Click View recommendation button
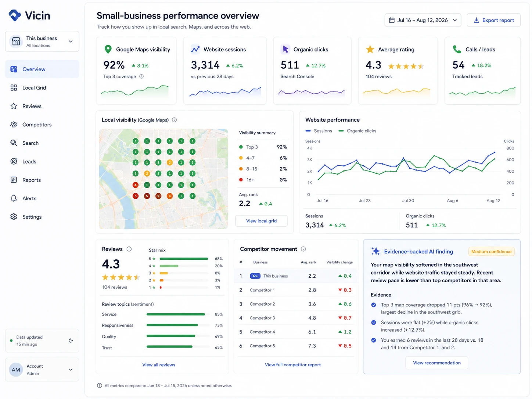The height and width of the screenshot is (399, 532). 436,363
